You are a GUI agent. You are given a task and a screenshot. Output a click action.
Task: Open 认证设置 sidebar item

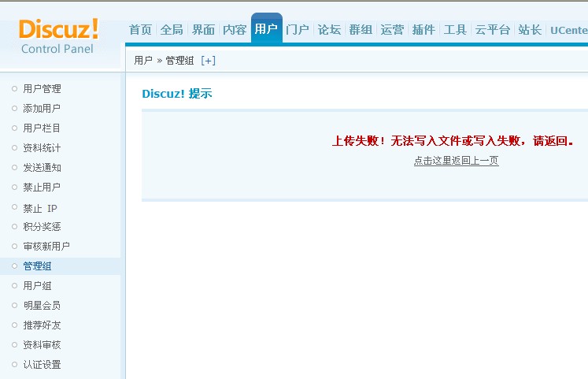click(x=42, y=365)
